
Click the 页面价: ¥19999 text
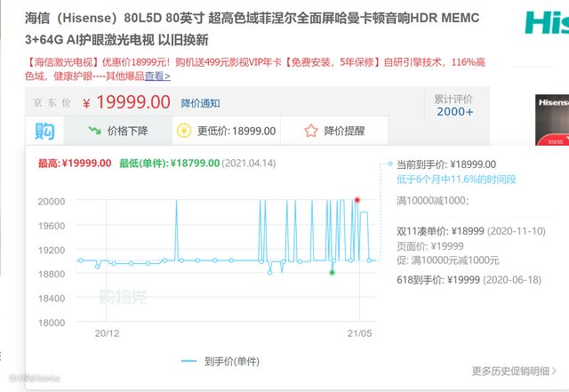click(430, 246)
